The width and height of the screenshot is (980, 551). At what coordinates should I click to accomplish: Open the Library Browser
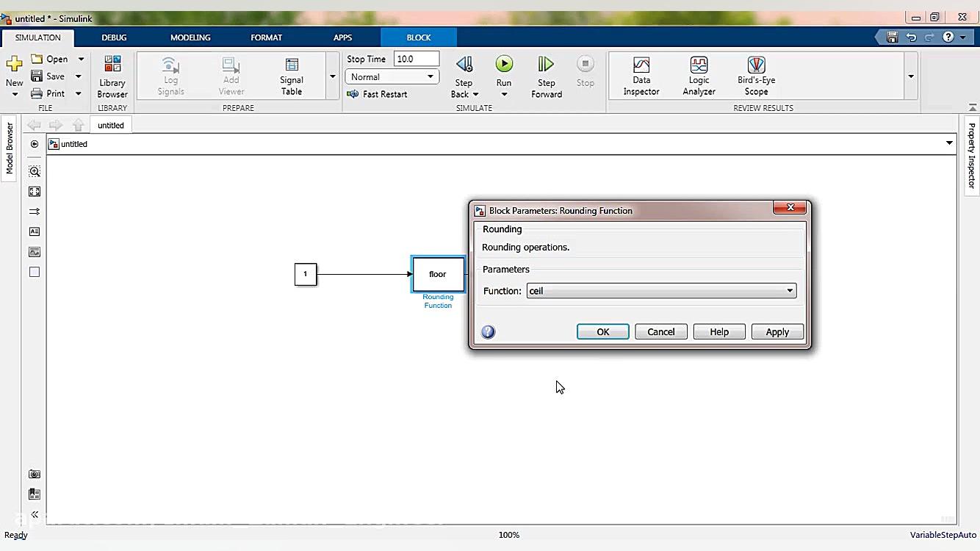(x=112, y=76)
